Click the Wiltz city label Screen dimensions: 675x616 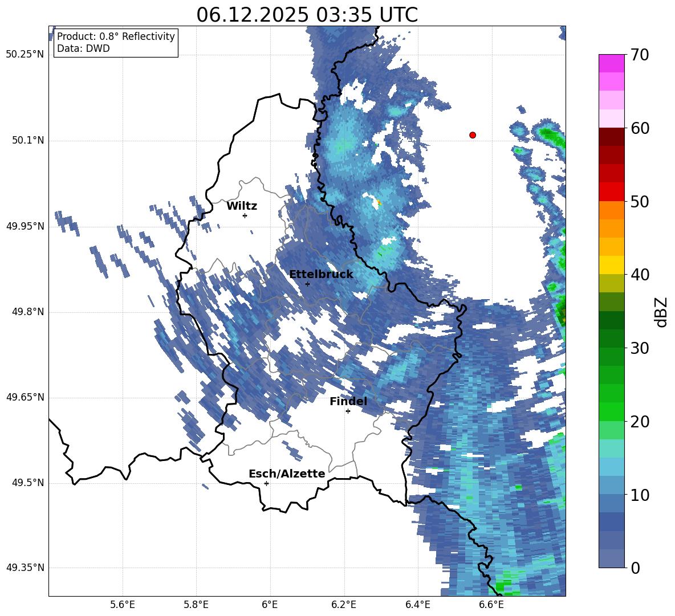(242, 206)
